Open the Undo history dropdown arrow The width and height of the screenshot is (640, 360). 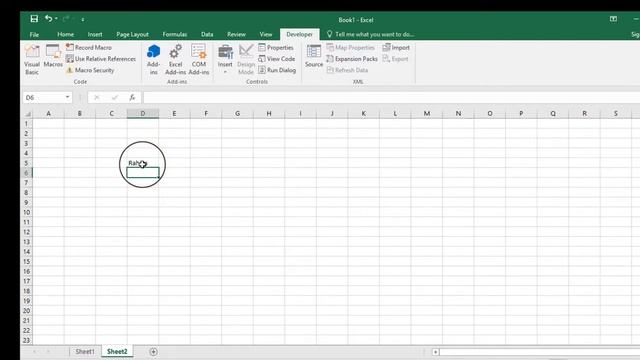[56, 19]
